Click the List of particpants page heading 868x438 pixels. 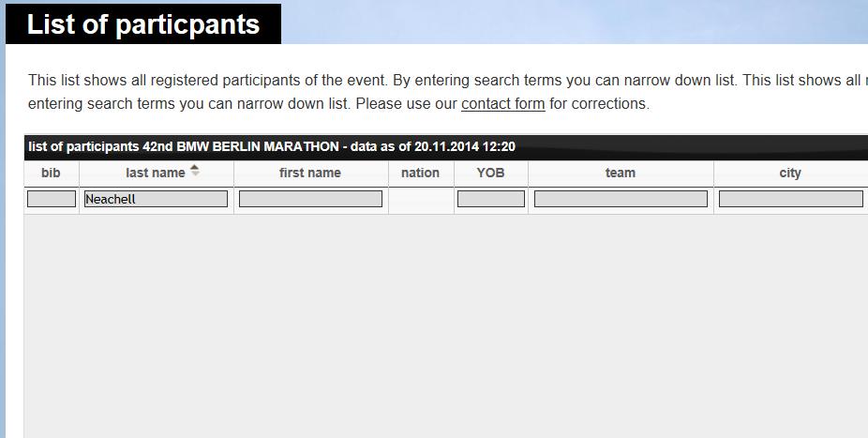(143, 23)
